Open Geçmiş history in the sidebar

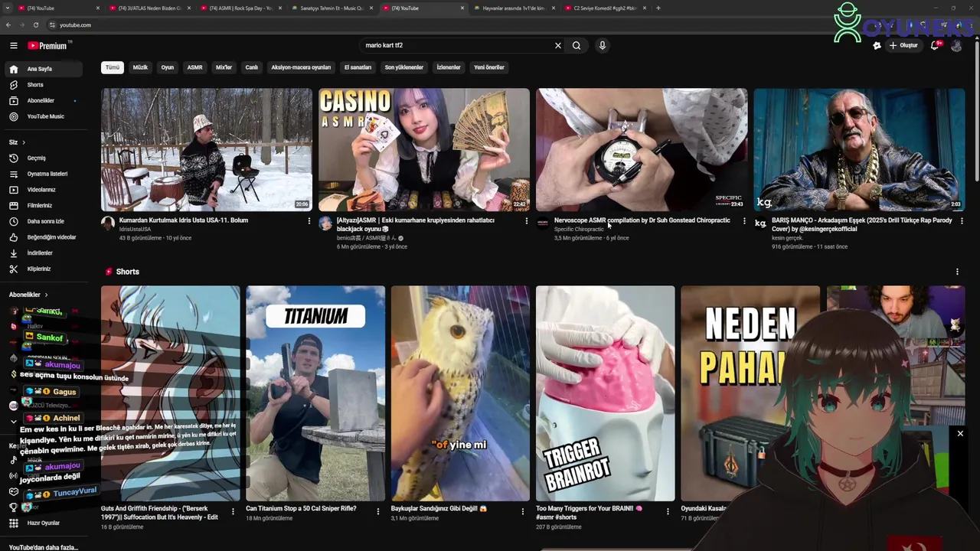44,158
